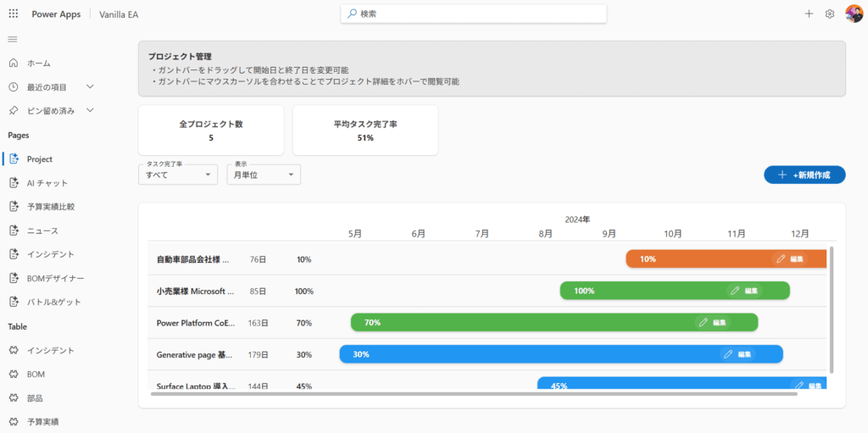Screen dimensions: 868x433
Task: Click the BOM table icon in sidebar
Action: pyautogui.click(x=14, y=374)
